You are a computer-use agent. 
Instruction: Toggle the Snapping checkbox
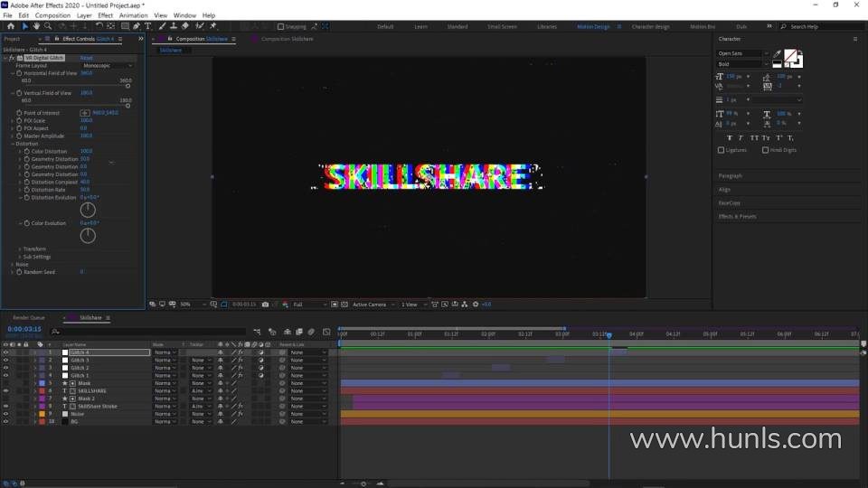[280, 26]
